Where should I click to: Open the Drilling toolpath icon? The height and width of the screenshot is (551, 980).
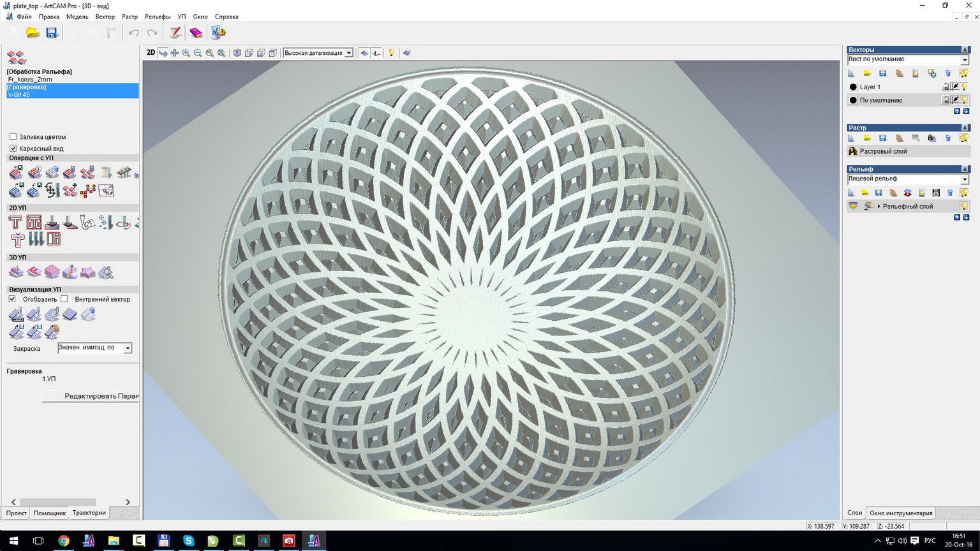pos(105,223)
